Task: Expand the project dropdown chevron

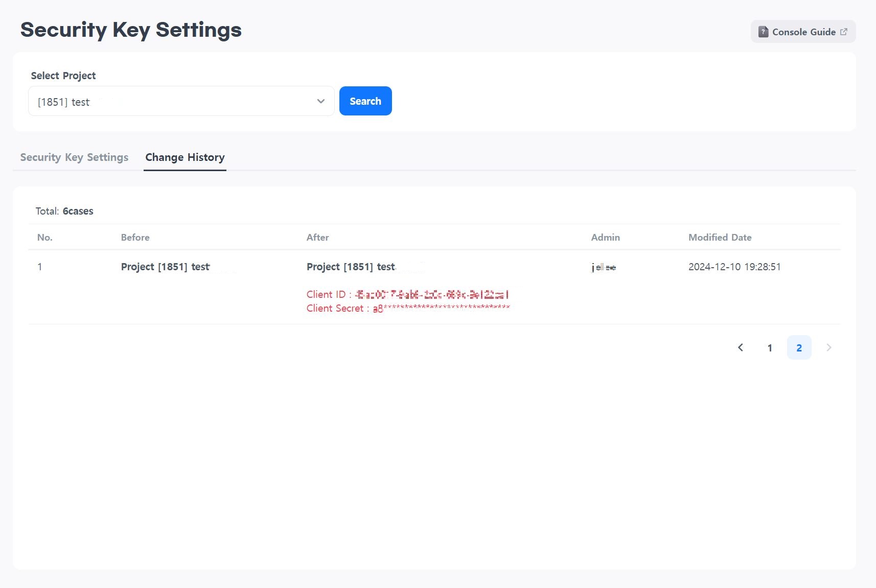Action: coord(321,101)
